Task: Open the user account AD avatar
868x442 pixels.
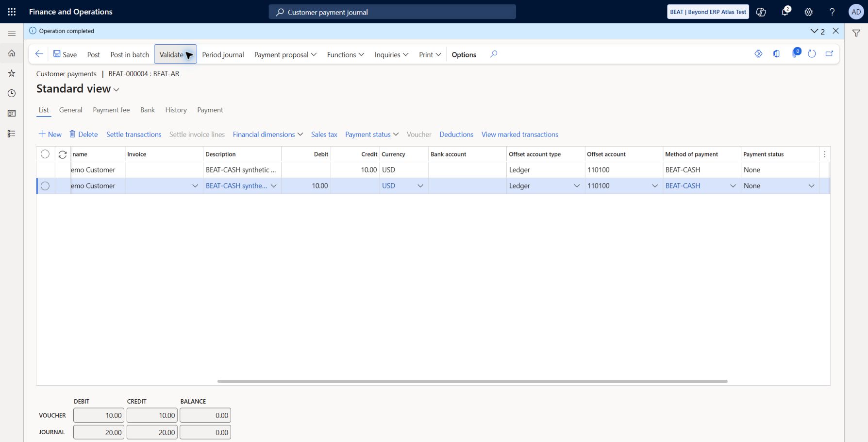Action: [x=856, y=12]
